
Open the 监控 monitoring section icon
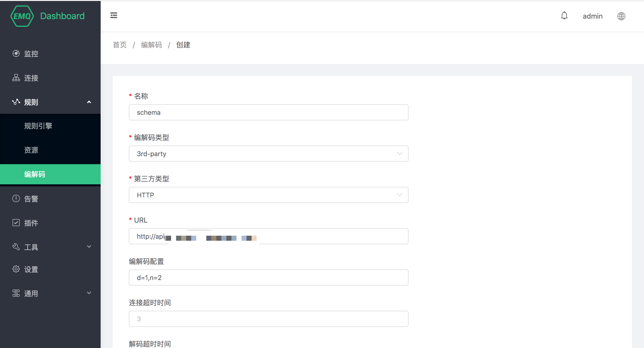click(16, 53)
